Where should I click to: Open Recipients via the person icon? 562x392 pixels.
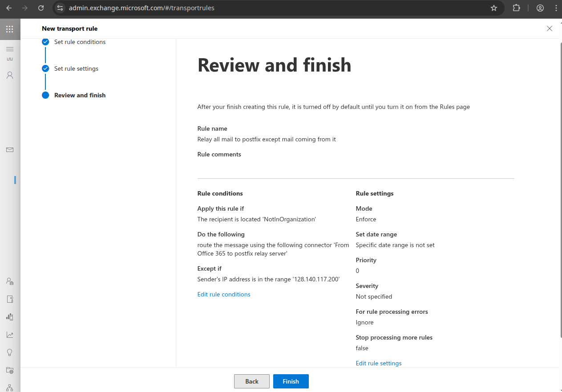click(10, 75)
